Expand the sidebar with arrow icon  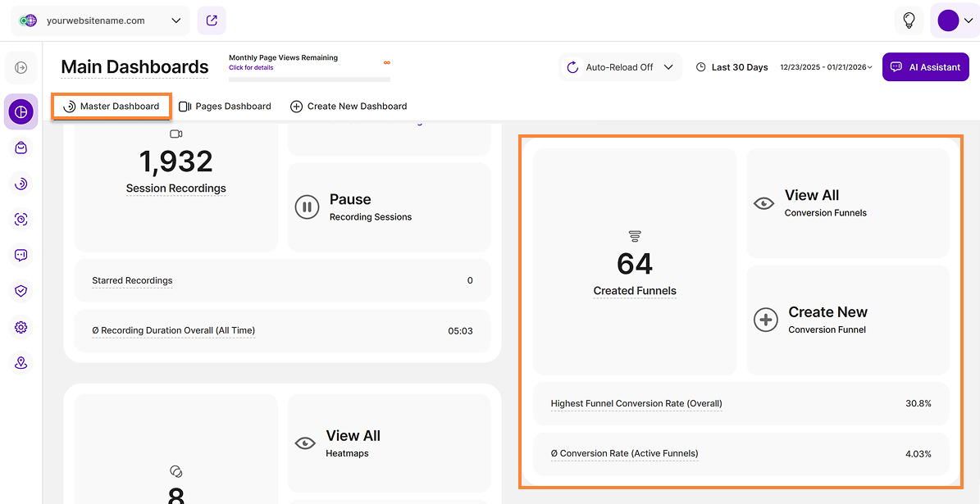21,68
